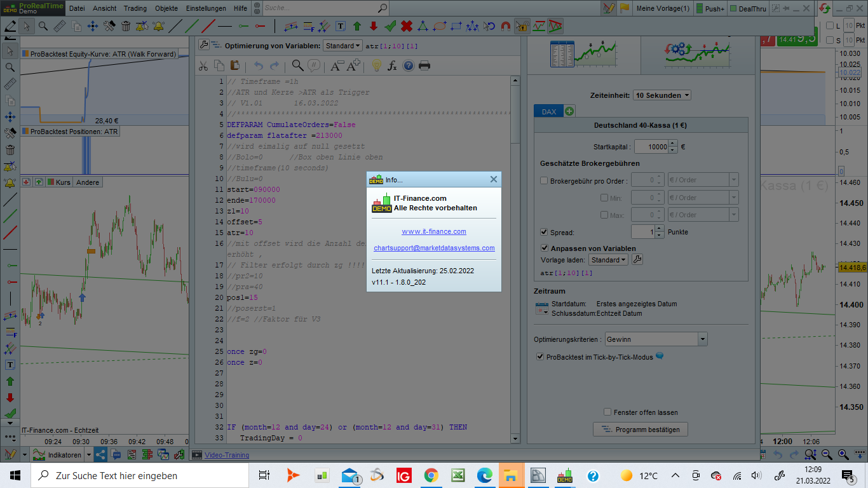Click the print icon in the code editor toolbar
Screen dimensions: 868x488
point(424,65)
